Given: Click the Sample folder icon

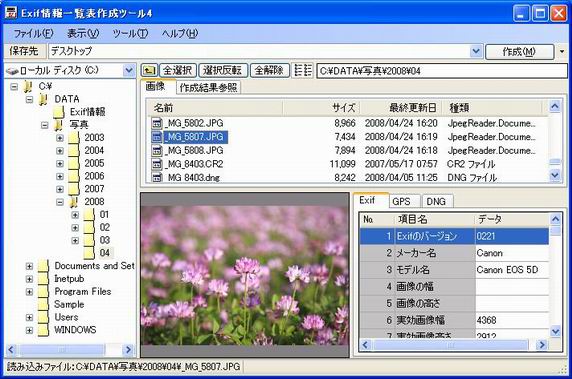Looking at the screenshot, I should [43, 304].
